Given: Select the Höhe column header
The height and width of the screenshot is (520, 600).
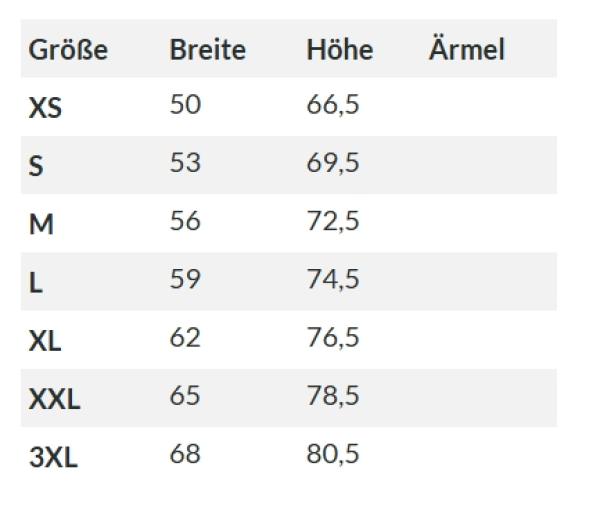Looking at the screenshot, I should pos(339,50).
